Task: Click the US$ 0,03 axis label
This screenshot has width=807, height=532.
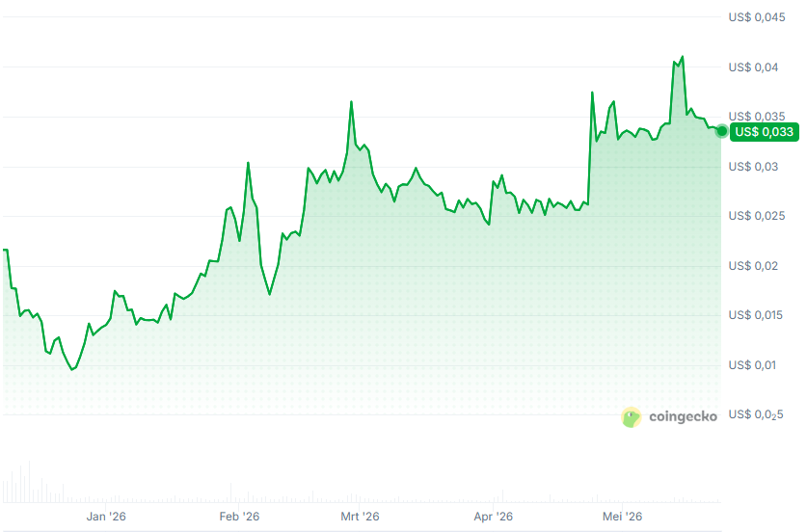Action: click(753, 167)
